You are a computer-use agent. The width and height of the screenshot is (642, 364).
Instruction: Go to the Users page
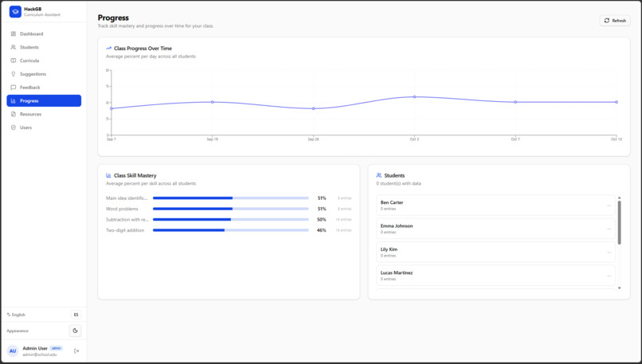tap(44, 127)
